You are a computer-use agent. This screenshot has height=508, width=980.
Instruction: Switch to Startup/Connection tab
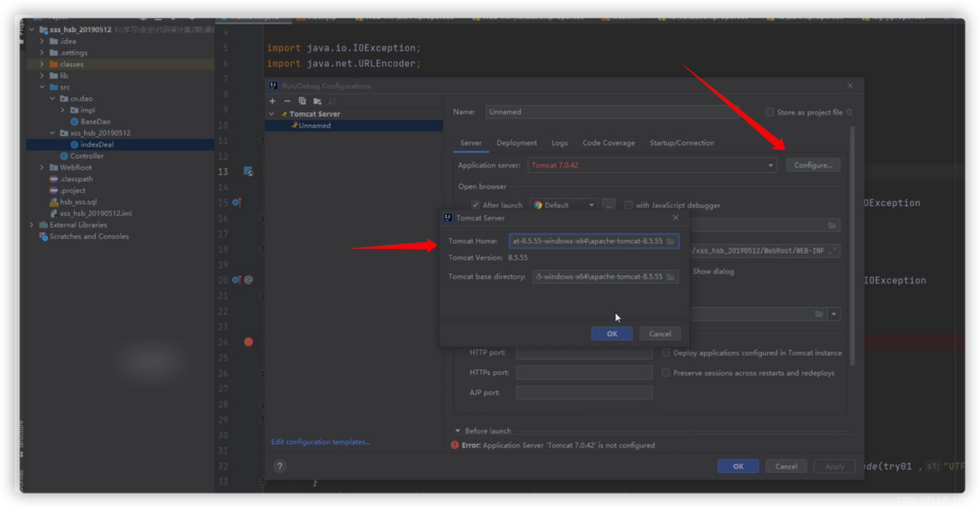pos(682,143)
